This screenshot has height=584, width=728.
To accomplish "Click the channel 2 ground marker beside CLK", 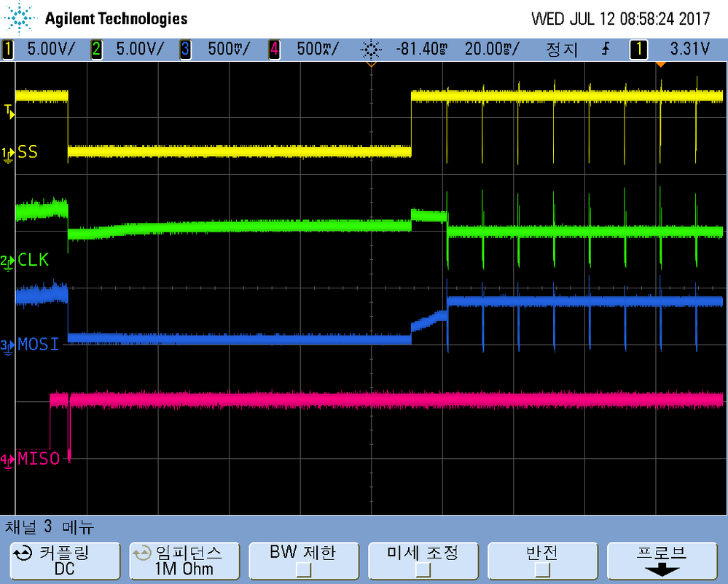I will click(x=7, y=263).
